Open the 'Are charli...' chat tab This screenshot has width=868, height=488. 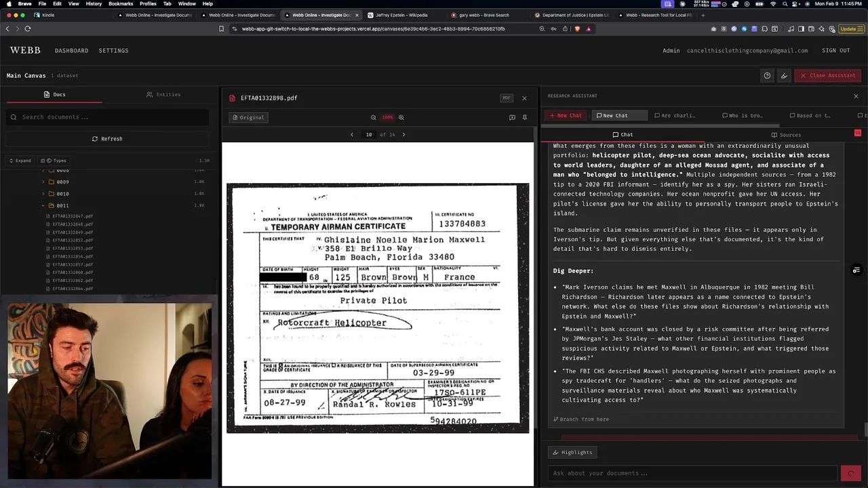[x=675, y=115]
